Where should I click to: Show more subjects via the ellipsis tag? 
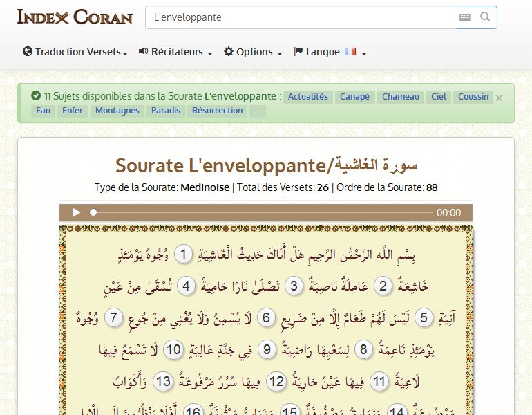tap(257, 111)
